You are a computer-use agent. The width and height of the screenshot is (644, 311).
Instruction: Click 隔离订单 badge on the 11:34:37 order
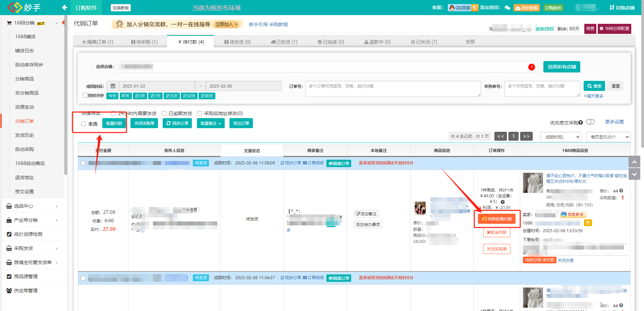[x=339, y=278]
